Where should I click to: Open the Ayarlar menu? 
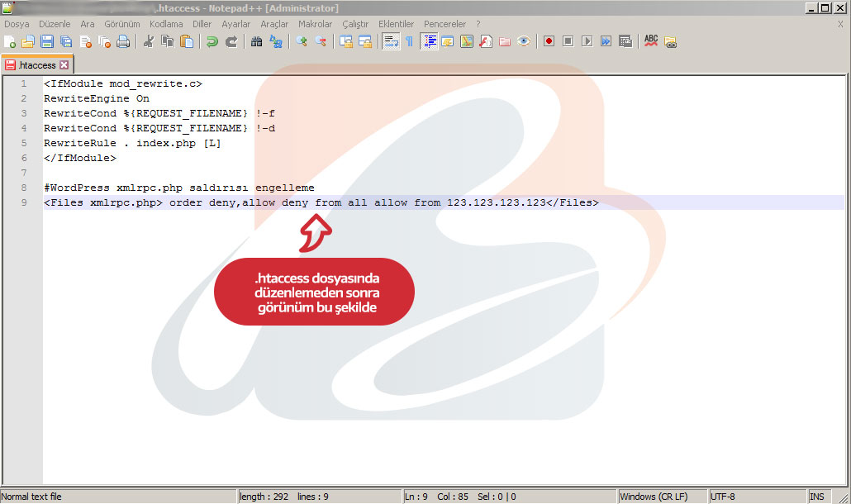(236, 24)
